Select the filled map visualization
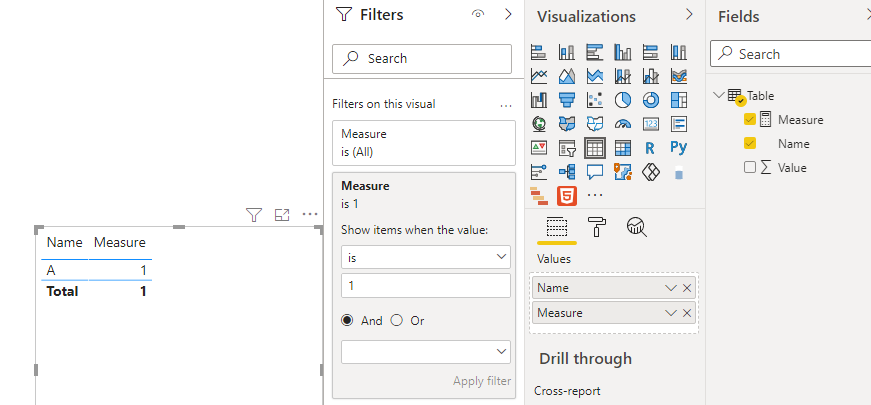This screenshot has width=871, height=405. (x=567, y=124)
